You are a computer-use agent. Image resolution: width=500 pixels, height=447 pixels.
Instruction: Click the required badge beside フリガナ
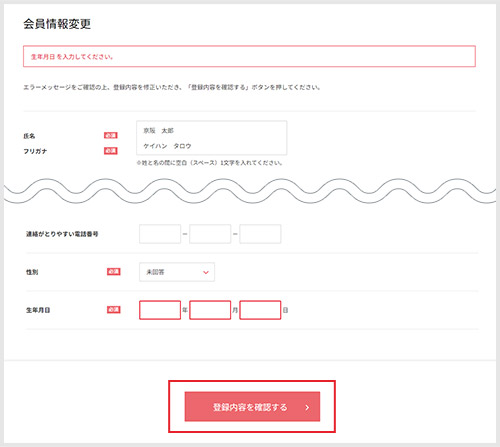click(111, 151)
